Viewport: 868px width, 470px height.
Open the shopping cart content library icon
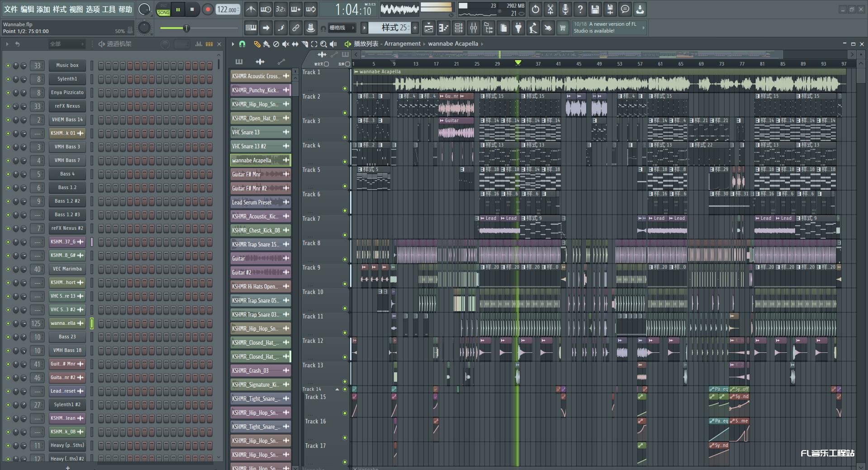pos(563,28)
